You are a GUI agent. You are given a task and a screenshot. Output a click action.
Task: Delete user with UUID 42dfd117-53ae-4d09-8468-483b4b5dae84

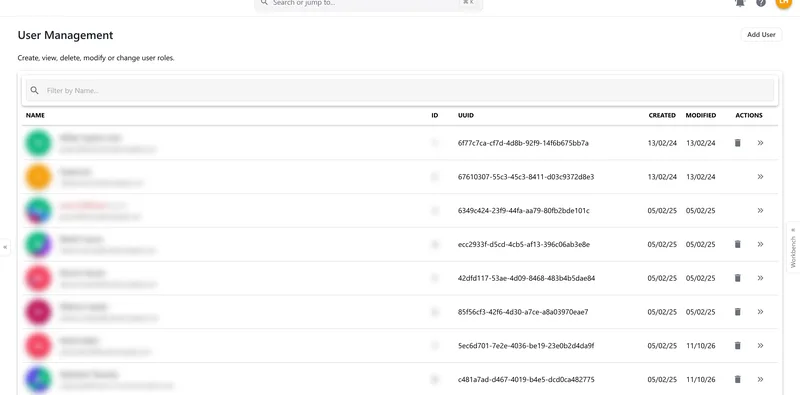click(x=737, y=278)
